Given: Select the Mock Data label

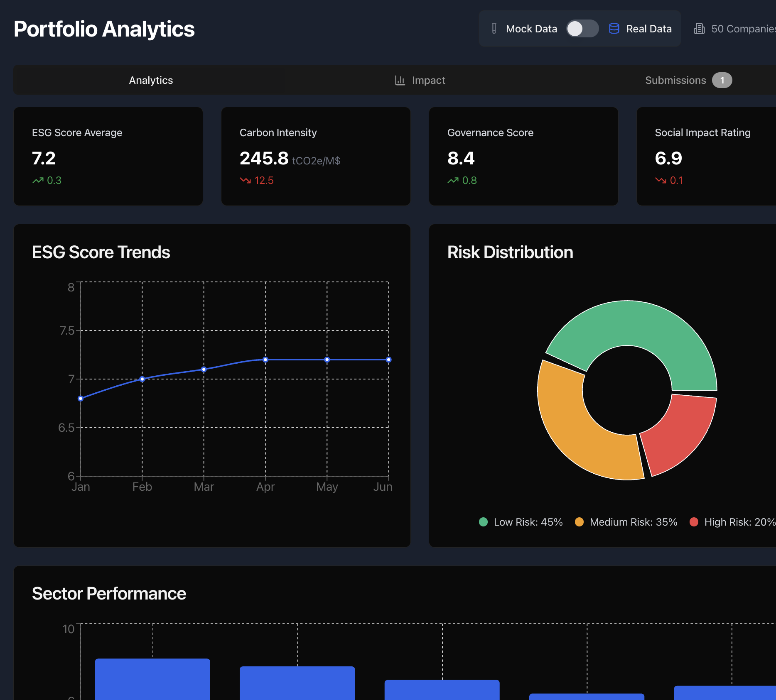Looking at the screenshot, I should (531, 29).
